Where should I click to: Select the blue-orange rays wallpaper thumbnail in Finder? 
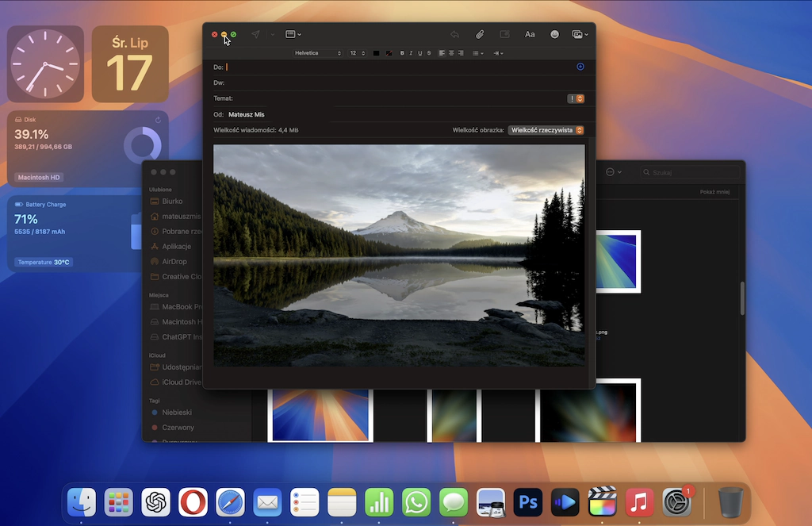coord(320,416)
